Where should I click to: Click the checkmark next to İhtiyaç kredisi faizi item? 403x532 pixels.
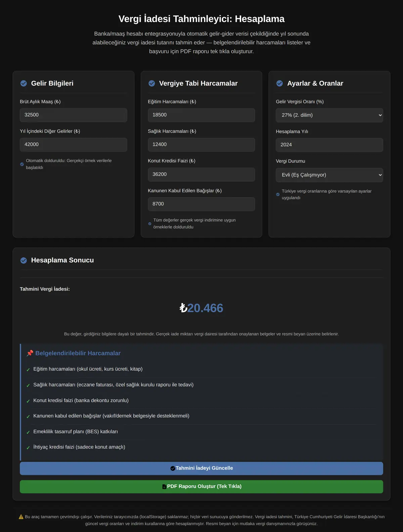click(28, 447)
